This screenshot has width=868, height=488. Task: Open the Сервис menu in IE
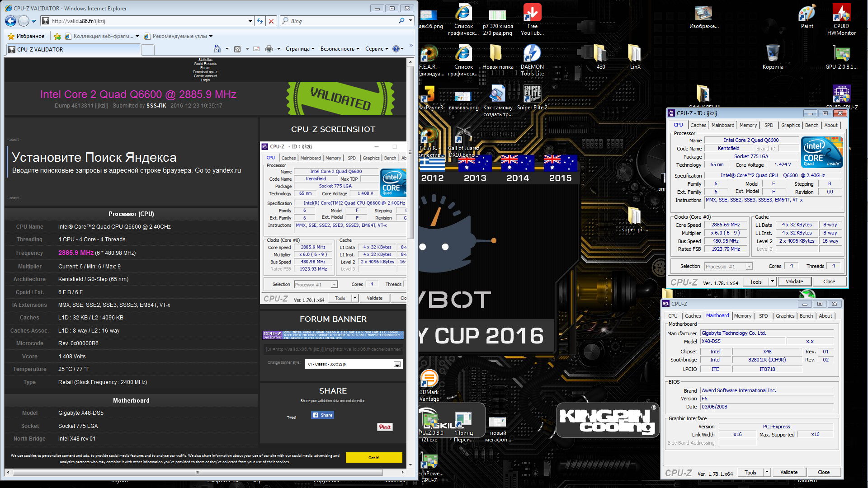click(x=377, y=49)
